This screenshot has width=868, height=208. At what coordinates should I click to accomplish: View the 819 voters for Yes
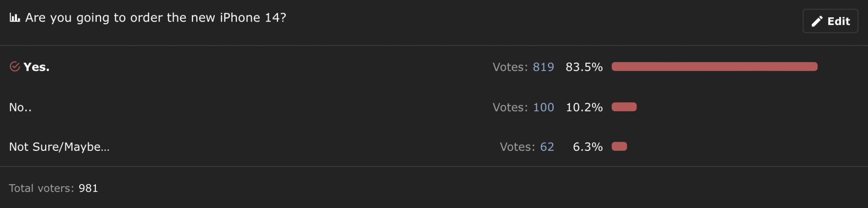543,67
